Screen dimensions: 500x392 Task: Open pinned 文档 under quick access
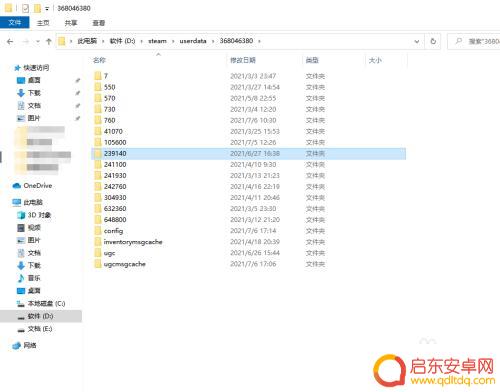tap(34, 105)
